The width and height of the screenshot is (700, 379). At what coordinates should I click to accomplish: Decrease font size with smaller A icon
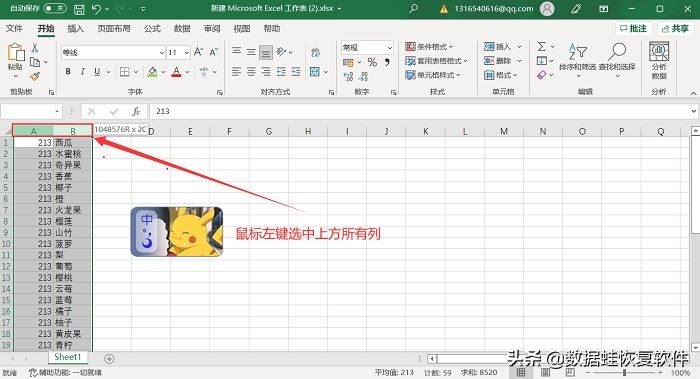tap(214, 52)
